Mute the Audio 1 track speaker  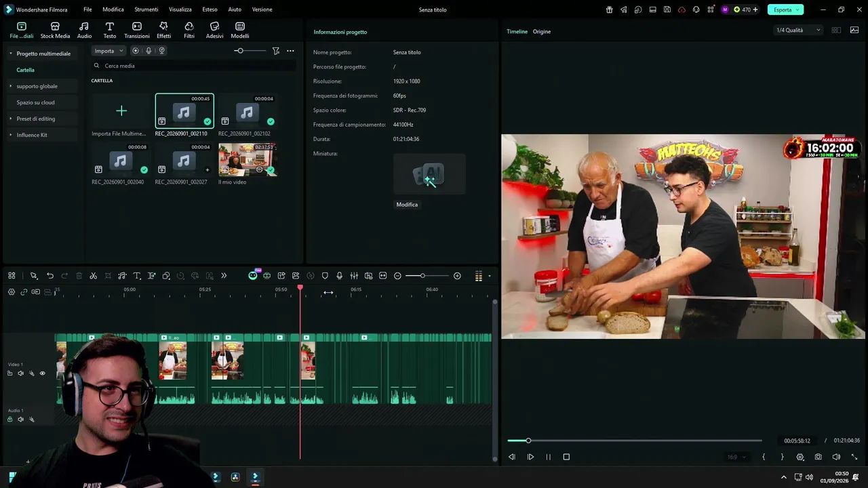click(x=20, y=420)
